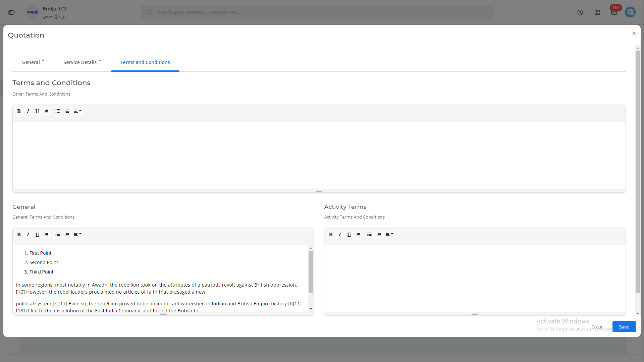Switch to the General tab
This screenshot has height=362, width=644.
coord(31,62)
